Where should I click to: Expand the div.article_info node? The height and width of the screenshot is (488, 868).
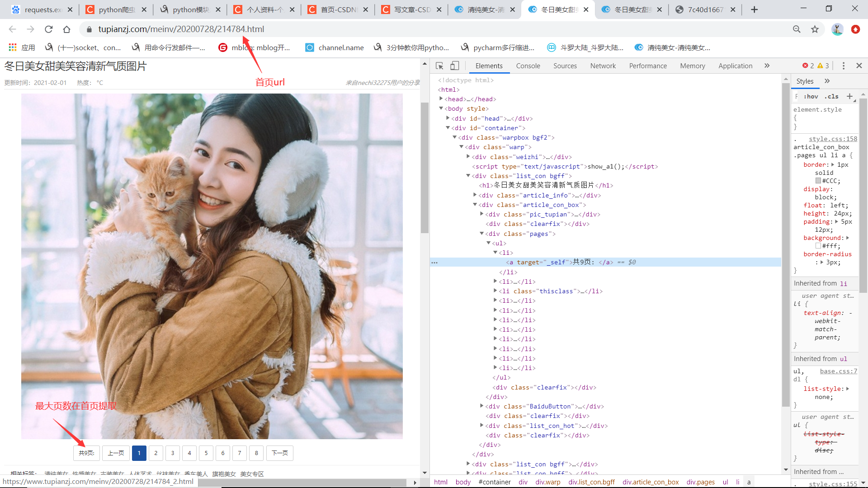tap(474, 195)
